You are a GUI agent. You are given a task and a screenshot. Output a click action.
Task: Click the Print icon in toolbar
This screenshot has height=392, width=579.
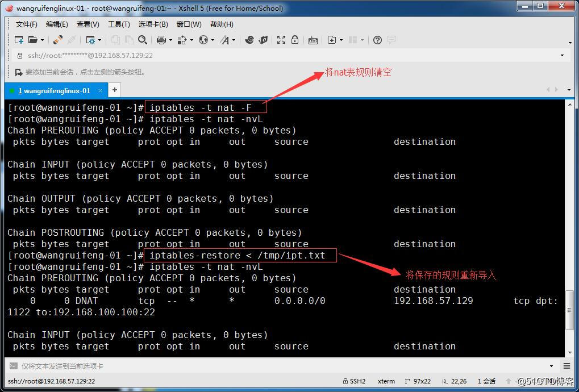click(x=161, y=40)
